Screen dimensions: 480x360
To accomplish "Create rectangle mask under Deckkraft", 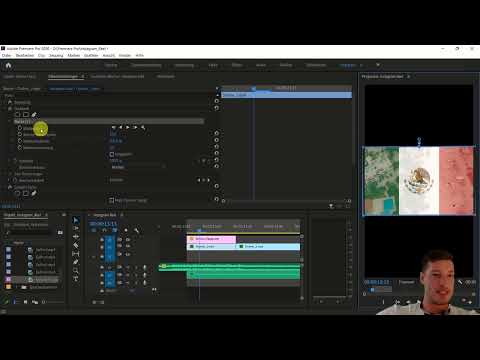I will tap(26, 114).
